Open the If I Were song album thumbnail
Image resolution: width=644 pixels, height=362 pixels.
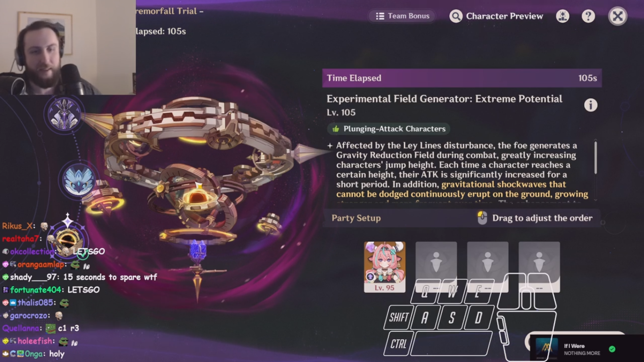pyautogui.click(x=547, y=349)
